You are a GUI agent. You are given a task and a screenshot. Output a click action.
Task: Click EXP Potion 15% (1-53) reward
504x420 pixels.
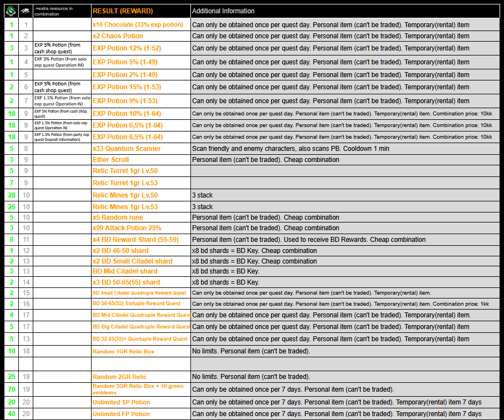click(127, 87)
